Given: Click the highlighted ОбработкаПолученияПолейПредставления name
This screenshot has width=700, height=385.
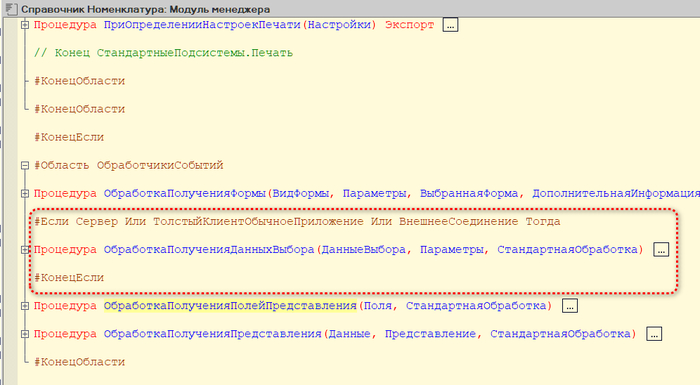Looking at the screenshot, I should [230, 306].
